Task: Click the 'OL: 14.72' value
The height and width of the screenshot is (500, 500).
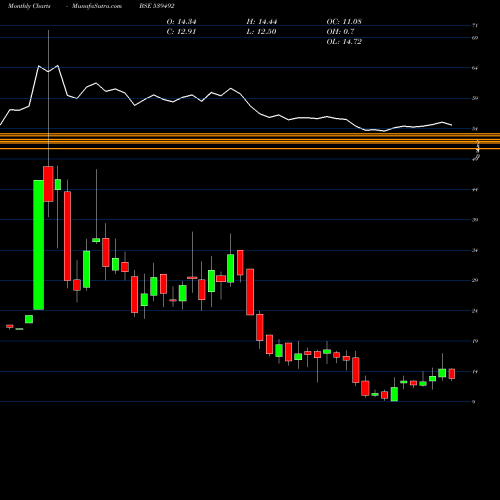Action: [344, 42]
